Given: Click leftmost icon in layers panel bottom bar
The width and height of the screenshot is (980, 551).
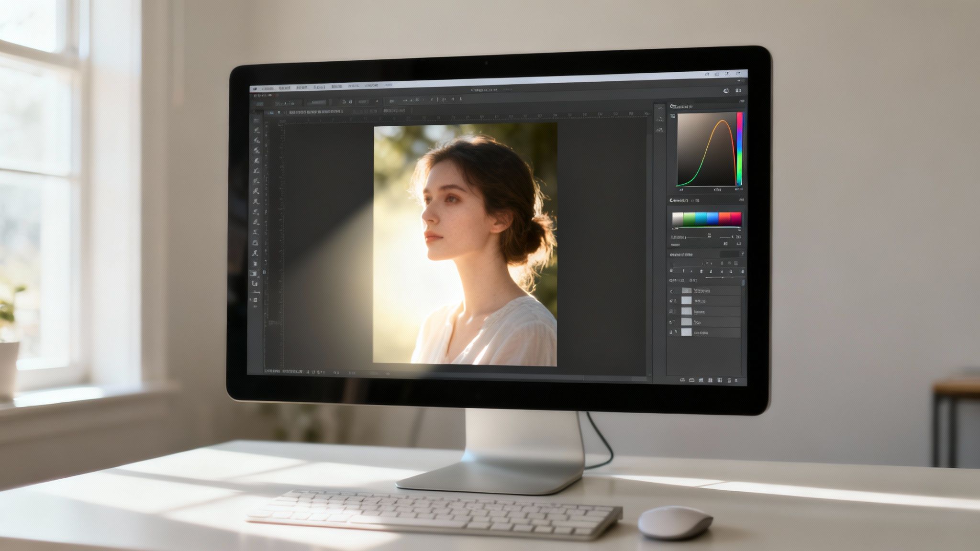Looking at the screenshot, I should [682, 380].
